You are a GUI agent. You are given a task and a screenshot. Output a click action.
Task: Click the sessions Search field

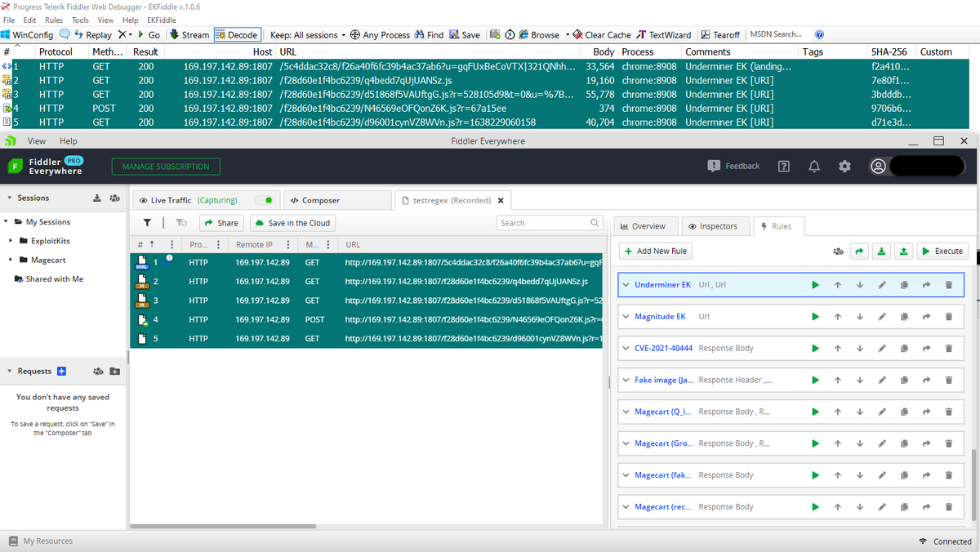(550, 223)
